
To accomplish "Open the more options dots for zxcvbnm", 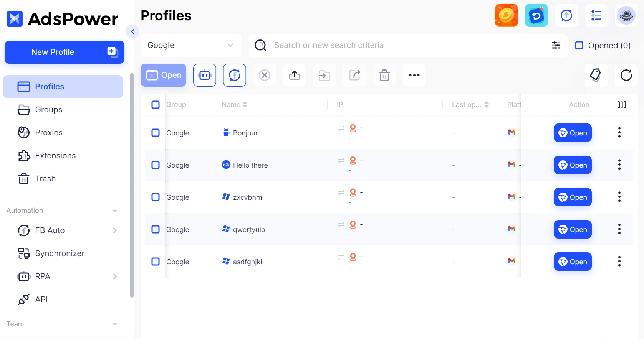I will [x=619, y=197].
